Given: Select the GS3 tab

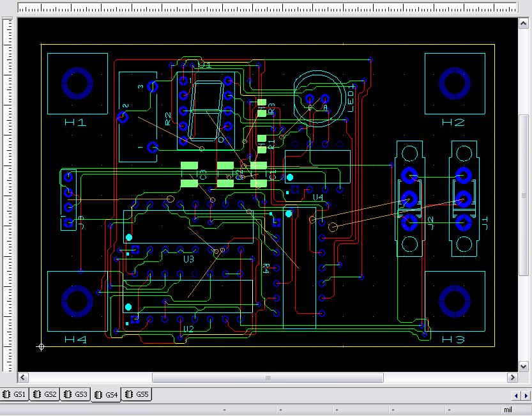Looking at the screenshot, I should coord(76,395).
